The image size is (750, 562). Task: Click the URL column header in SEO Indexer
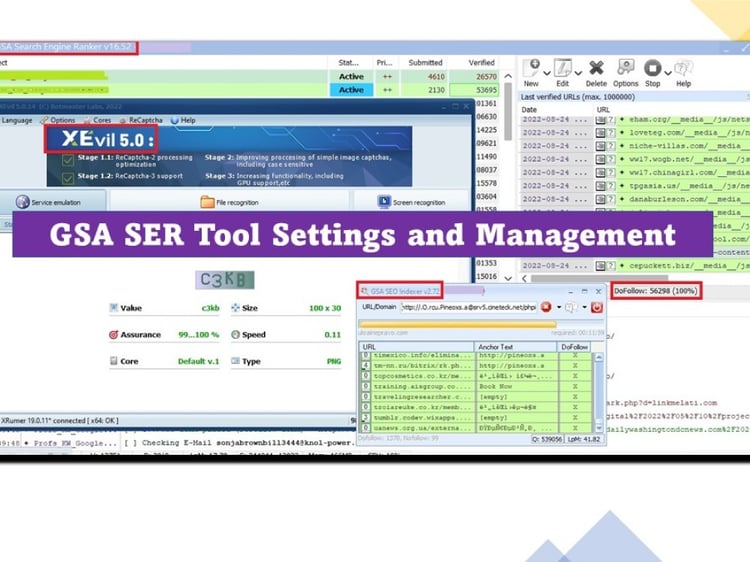(416, 347)
